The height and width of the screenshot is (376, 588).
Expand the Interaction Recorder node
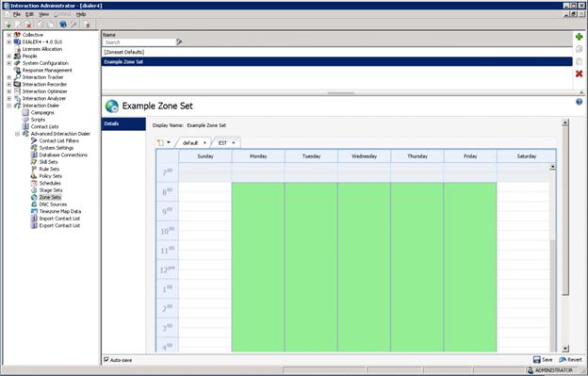coord(9,85)
